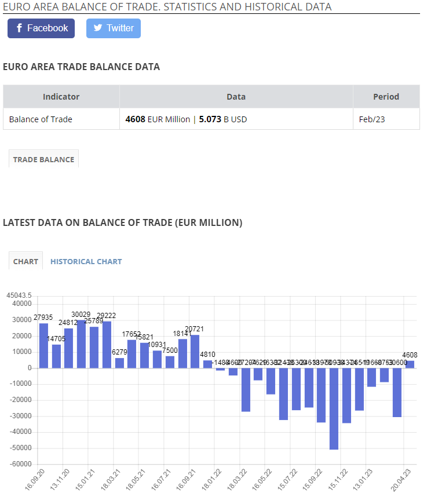
Task: Click the bar labeled 6279
Action: tap(119, 363)
